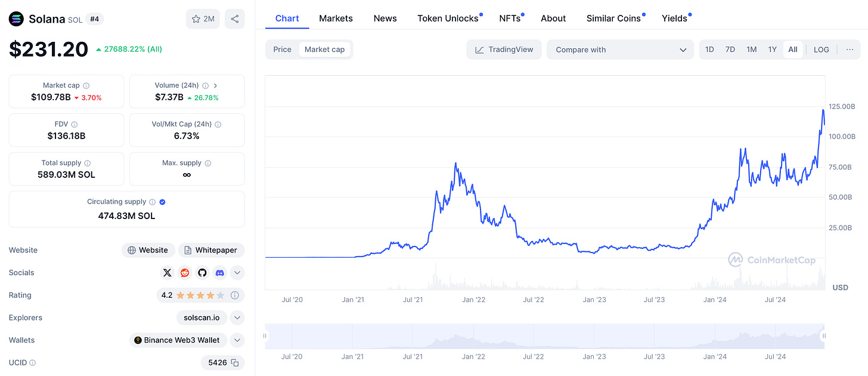Expand the Wallets dropdown chevron
The height and width of the screenshot is (376, 868).
click(x=237, y=340)
